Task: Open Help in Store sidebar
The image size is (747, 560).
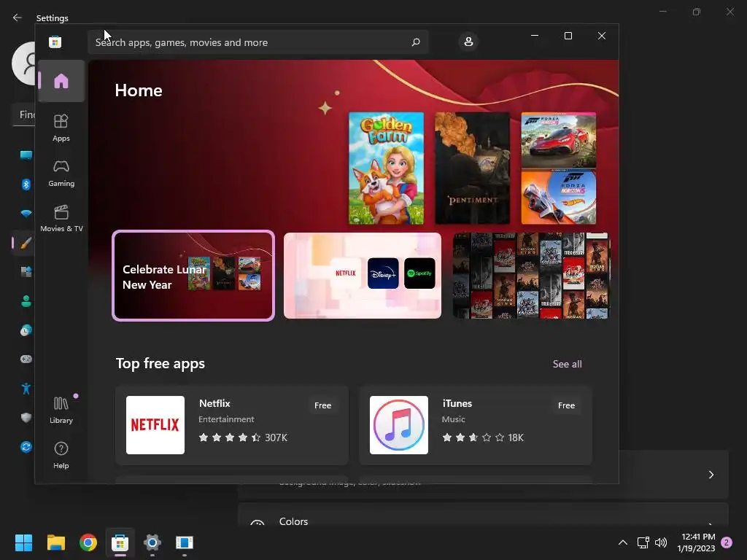Action: 61,455
